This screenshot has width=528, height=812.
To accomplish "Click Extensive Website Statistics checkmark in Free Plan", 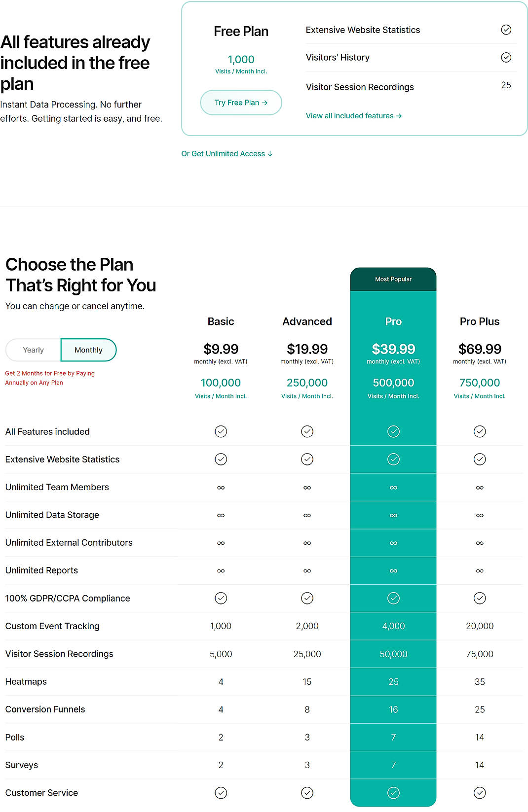I will tap(506, 30).
